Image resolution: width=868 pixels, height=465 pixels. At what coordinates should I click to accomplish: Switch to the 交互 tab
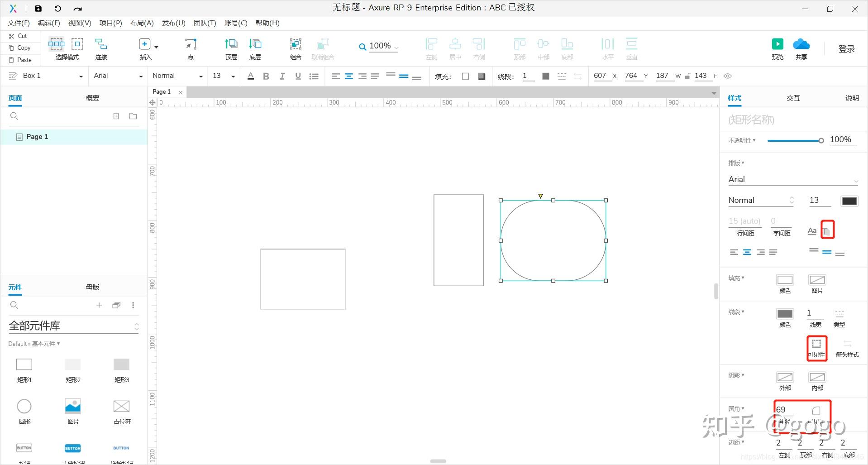tap(793, 98)
